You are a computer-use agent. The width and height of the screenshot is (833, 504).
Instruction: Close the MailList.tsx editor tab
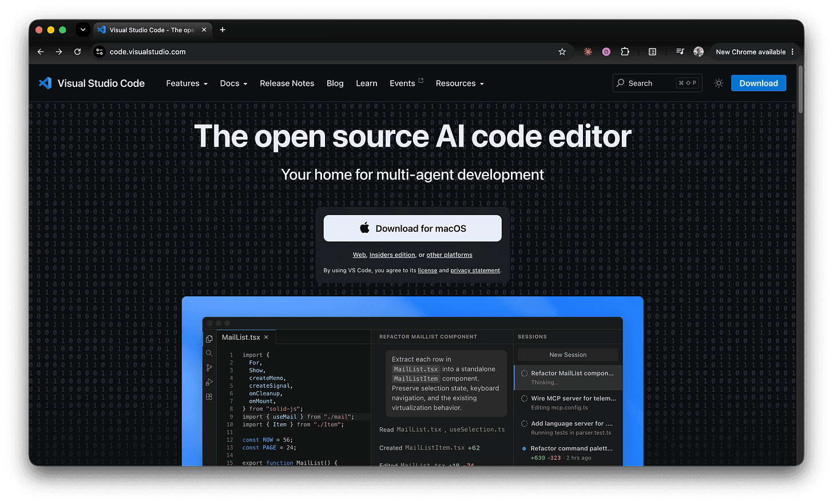266,338
